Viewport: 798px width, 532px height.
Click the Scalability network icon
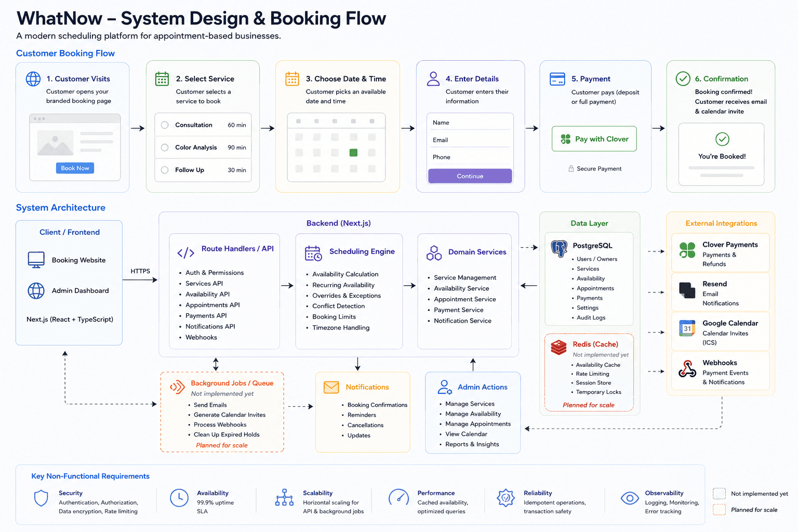284,497
